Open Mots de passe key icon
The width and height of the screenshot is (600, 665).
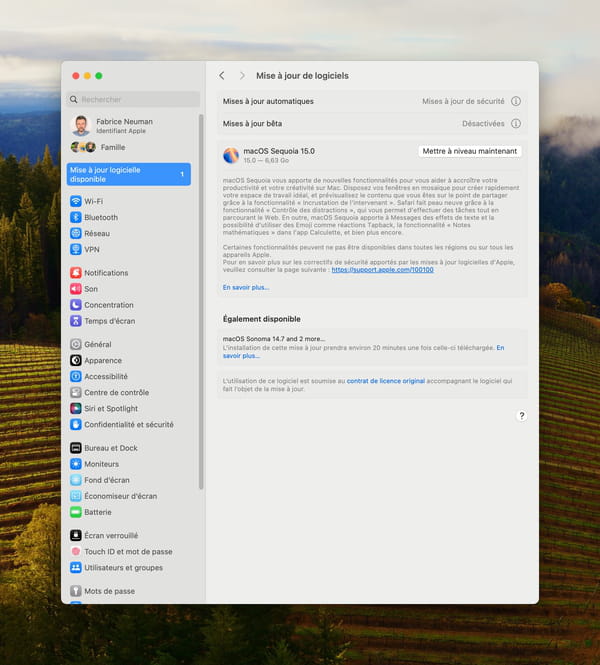coord(75,591)
